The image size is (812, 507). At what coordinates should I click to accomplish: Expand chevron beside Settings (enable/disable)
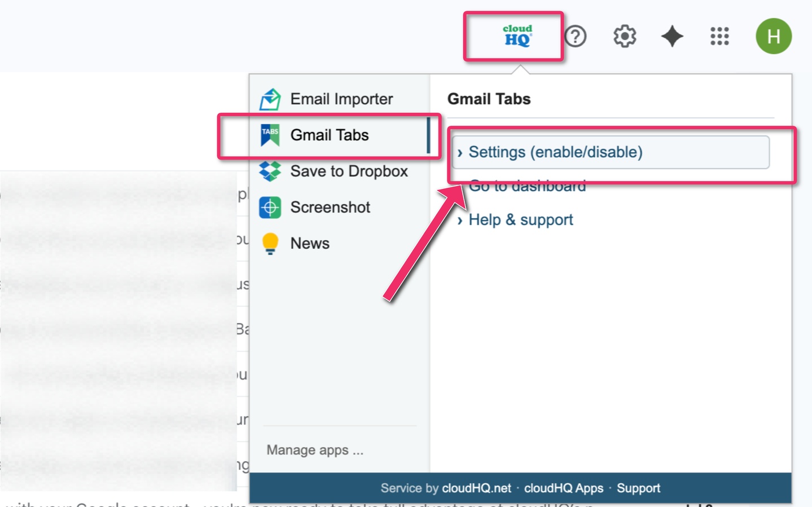pos(460,153)
